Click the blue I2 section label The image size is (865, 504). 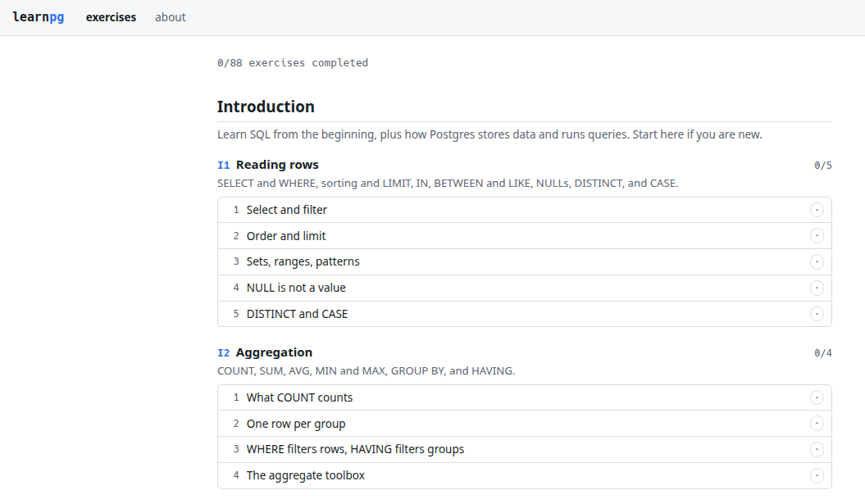[x=223, y=353]
